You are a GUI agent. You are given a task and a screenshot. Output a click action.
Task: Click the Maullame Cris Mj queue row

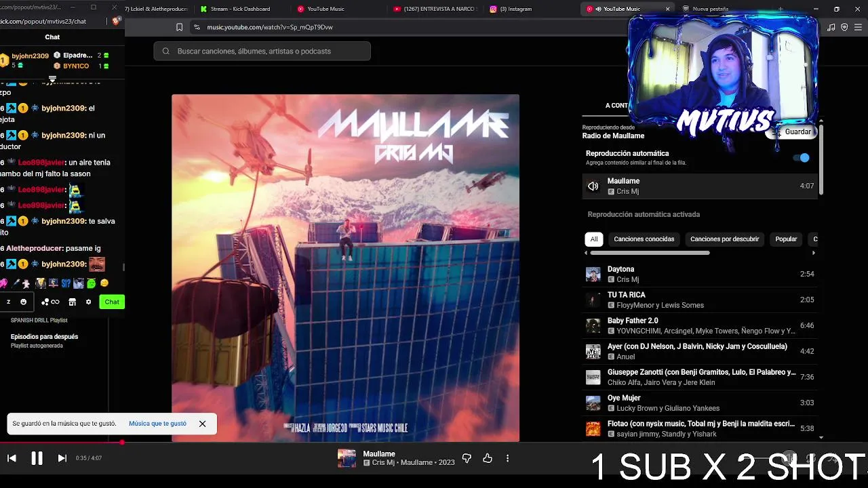[x=701, y=186]
